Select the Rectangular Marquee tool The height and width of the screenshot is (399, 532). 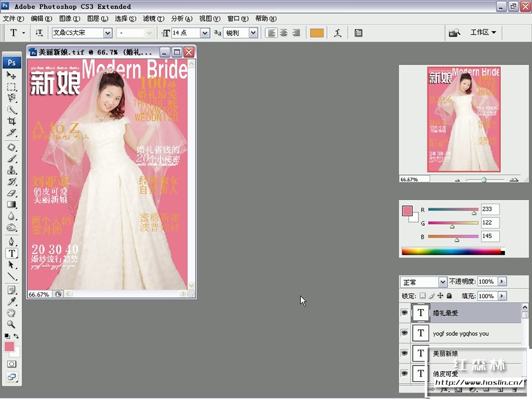[x=11, y=87]
